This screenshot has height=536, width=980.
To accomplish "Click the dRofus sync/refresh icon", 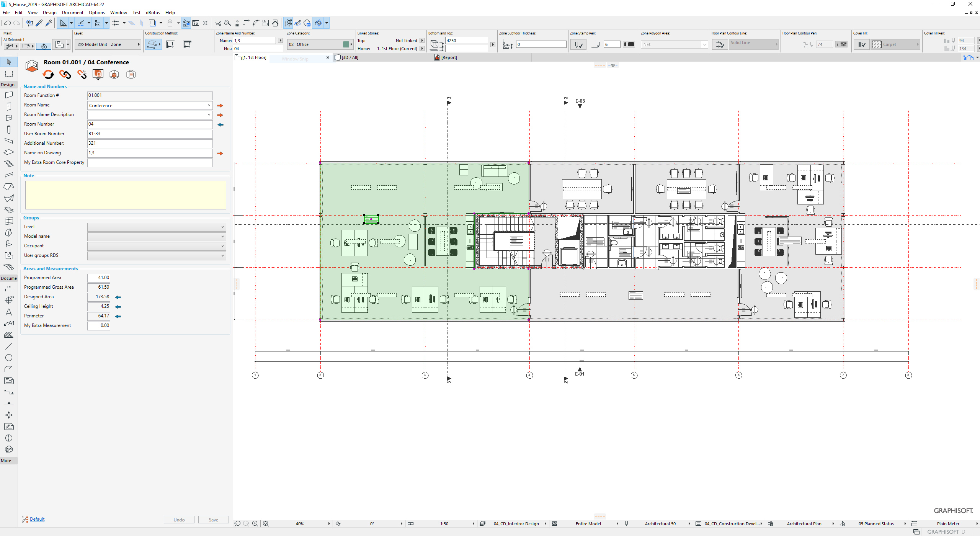I will tap(49, 74).
